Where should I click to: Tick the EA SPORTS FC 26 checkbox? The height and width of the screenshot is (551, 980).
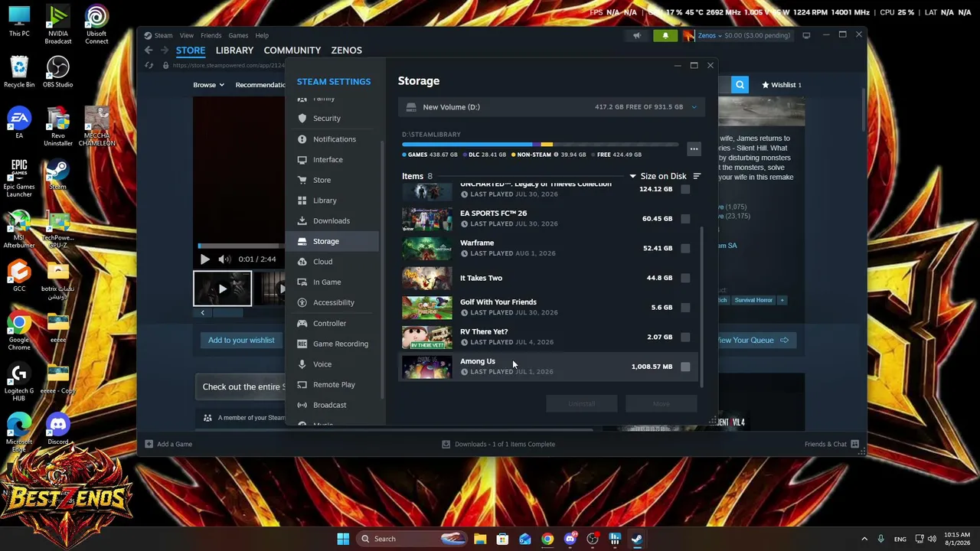(685, 219)
